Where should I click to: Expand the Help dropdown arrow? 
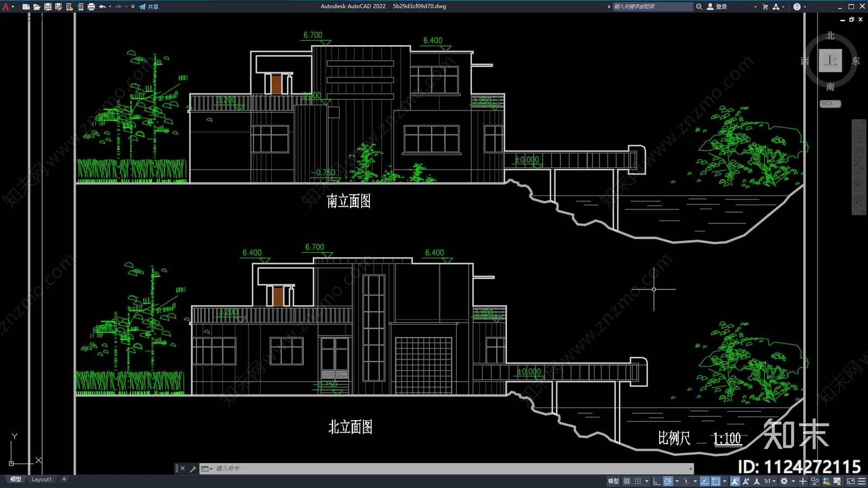805,7
